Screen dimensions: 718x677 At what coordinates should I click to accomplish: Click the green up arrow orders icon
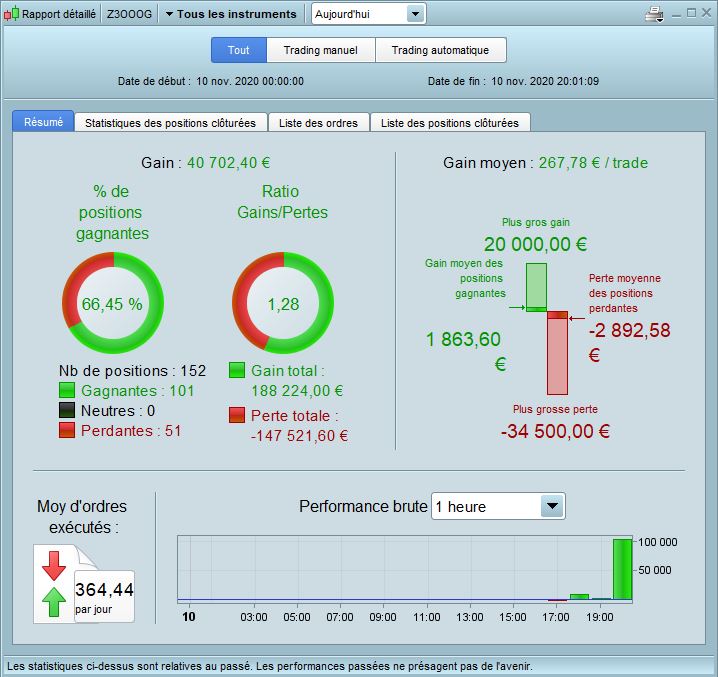(54, 602)
